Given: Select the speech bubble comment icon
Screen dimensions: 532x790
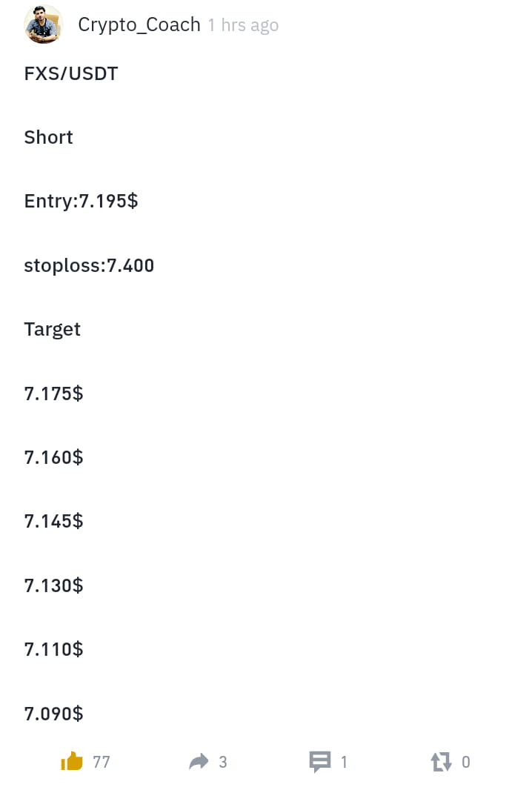Looking at the screenshot, I should point(320,761).
